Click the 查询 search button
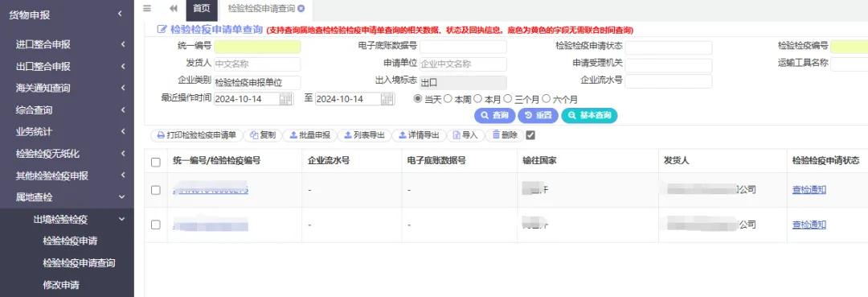This screenshot has height=297, width=868. pyautogui.click(x=494, y=115)
